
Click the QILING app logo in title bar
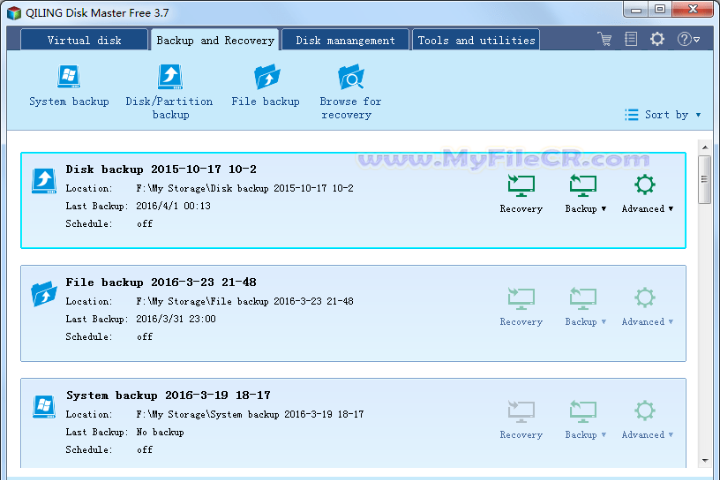tap(14, 13)
